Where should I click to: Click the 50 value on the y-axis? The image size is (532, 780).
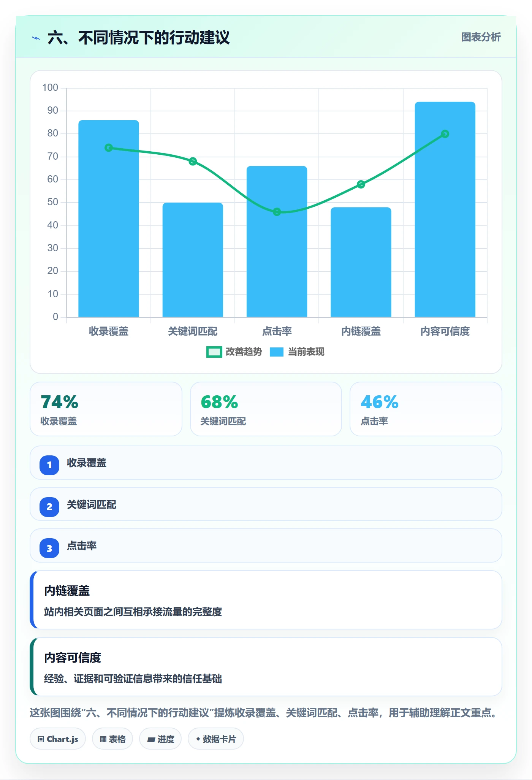click(x=53, y=202)
